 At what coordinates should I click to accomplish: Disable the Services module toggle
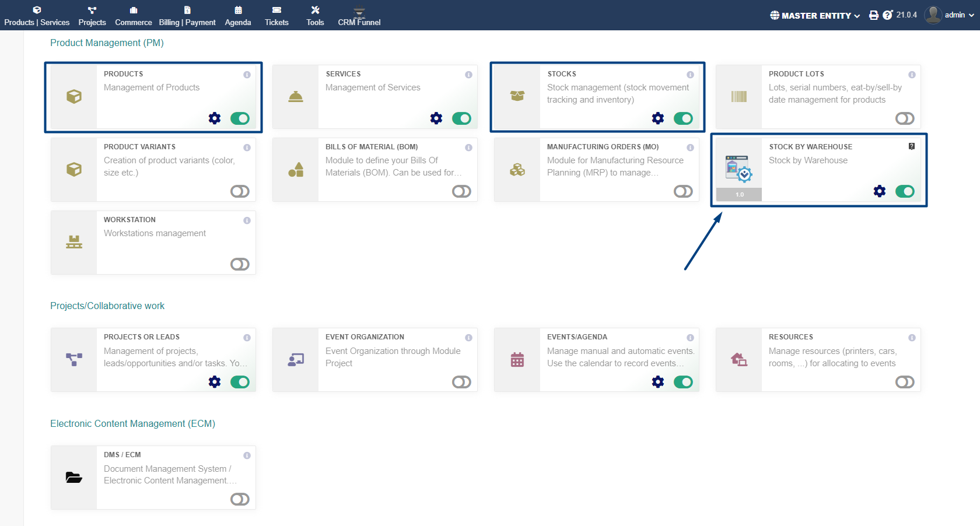pyautogui.click(x=461, y=118)
